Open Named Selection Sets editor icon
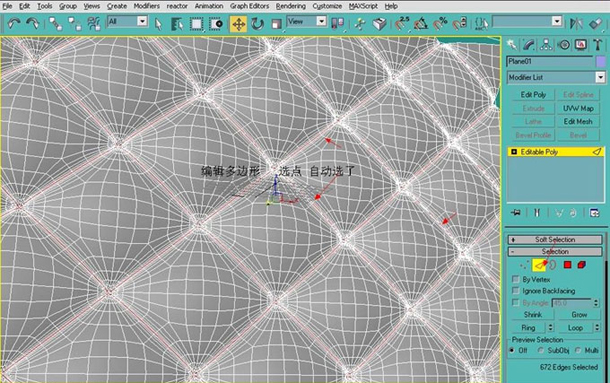 (481, 24)
